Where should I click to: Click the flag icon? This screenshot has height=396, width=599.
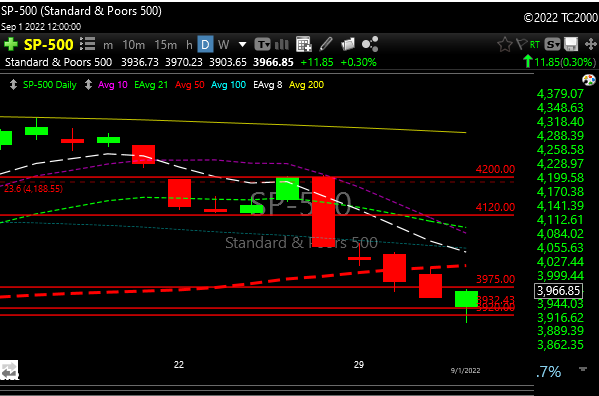point(521,44)
